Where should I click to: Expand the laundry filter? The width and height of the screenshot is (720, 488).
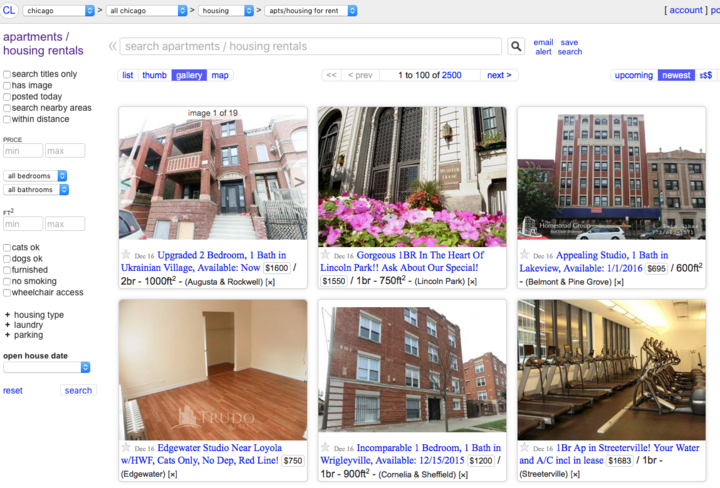tap(23, 325)
